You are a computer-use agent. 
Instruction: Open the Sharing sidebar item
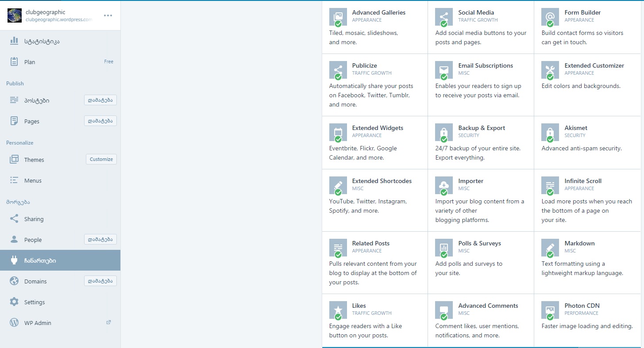click(60, 219)
